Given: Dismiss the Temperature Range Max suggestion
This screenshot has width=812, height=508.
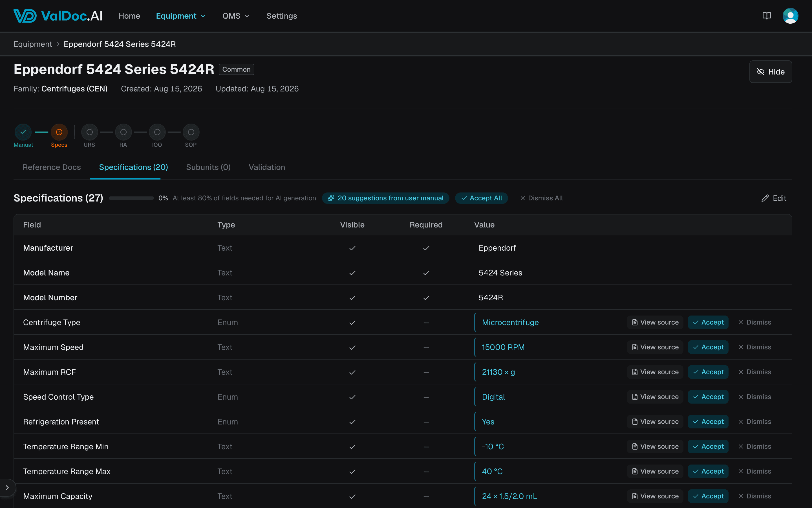Looking at the screenshot, I should coord(754,471).
